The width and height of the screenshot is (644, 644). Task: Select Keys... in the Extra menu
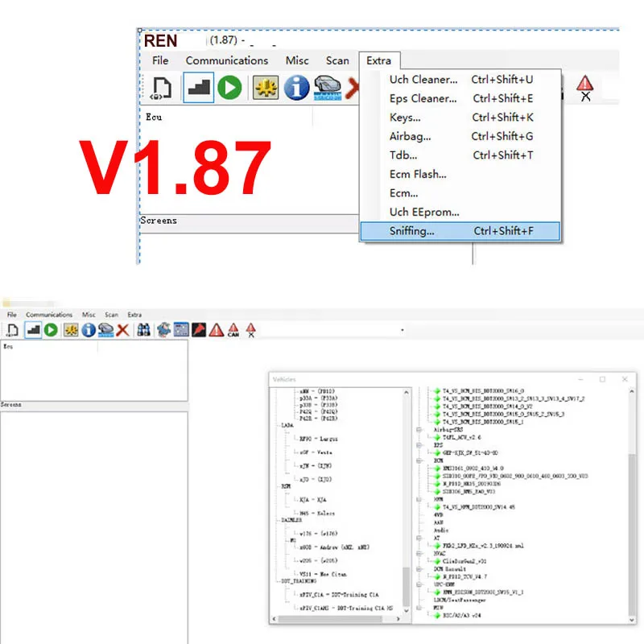pos(460,117)
